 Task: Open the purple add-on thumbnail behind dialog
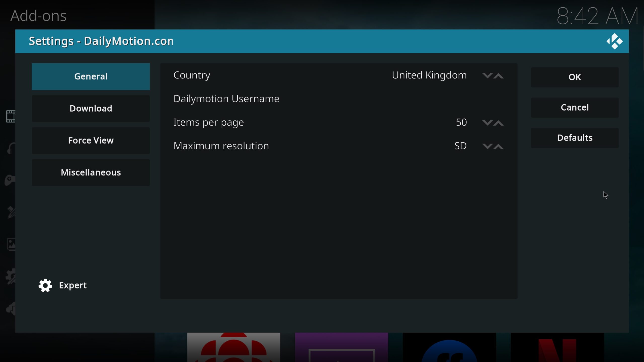tap(341, 347)
